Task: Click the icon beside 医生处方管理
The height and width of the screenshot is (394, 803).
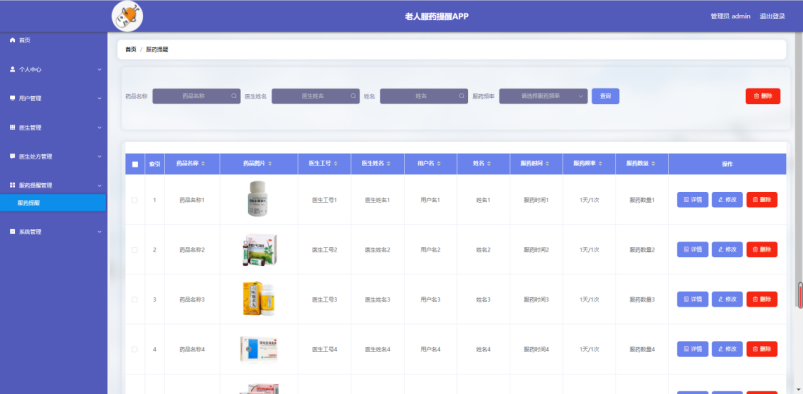Action: pos(12,156)
